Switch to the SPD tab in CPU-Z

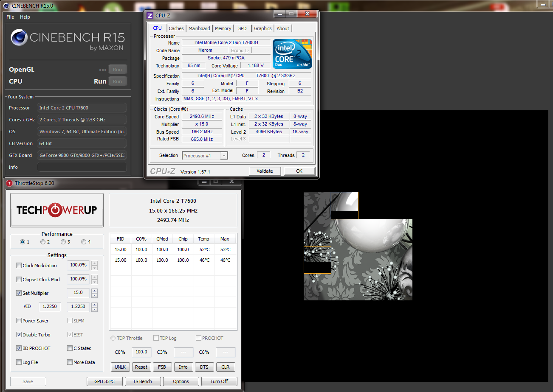click(242, 28)
